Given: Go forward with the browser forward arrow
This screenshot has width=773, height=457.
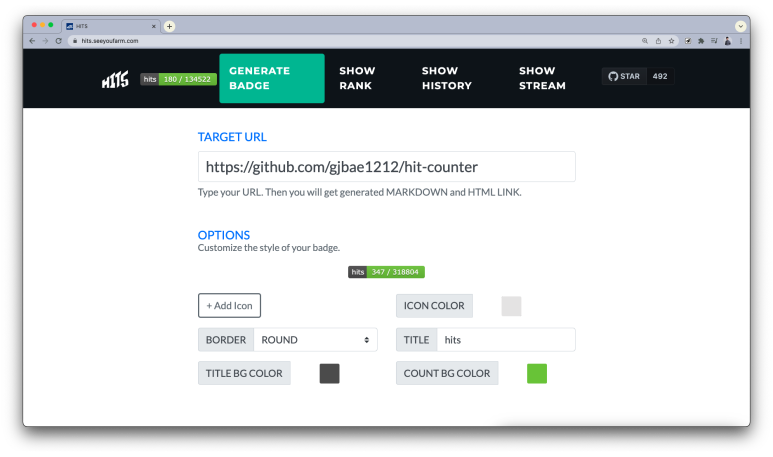Looking at the screenshot, I should click(x=45, y=41).
